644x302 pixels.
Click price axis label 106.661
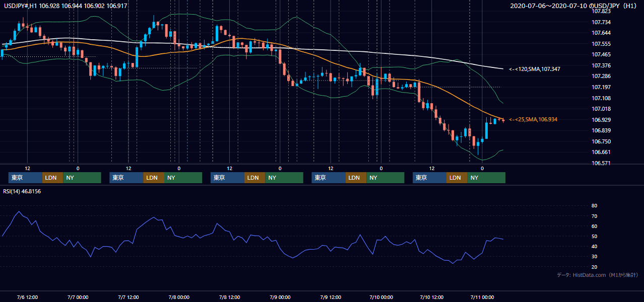coord(601,152)
